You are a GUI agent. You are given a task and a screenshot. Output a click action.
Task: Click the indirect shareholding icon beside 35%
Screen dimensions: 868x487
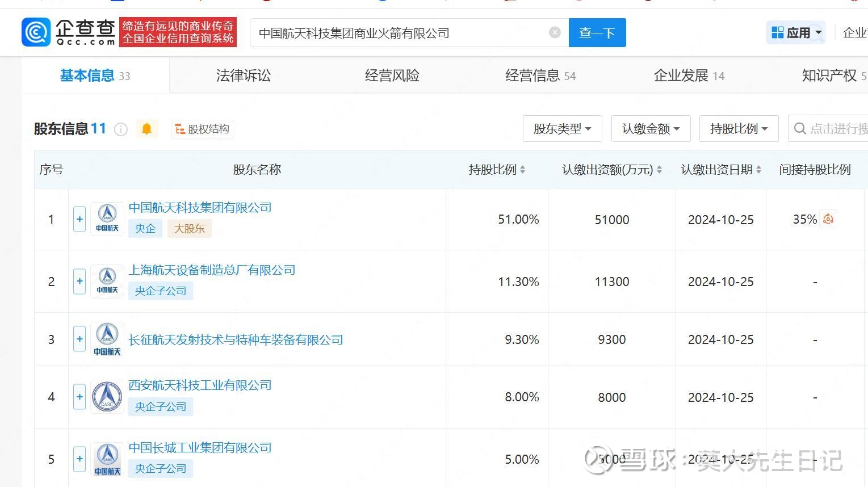[828, 219]
